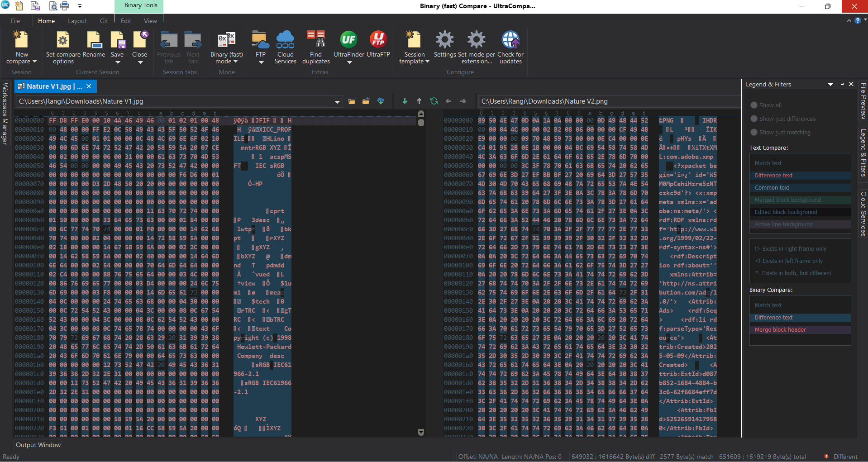This screenshot has height=462, width=868.
Task: Expand Close dropdown arrow
Action: (140, 62)
